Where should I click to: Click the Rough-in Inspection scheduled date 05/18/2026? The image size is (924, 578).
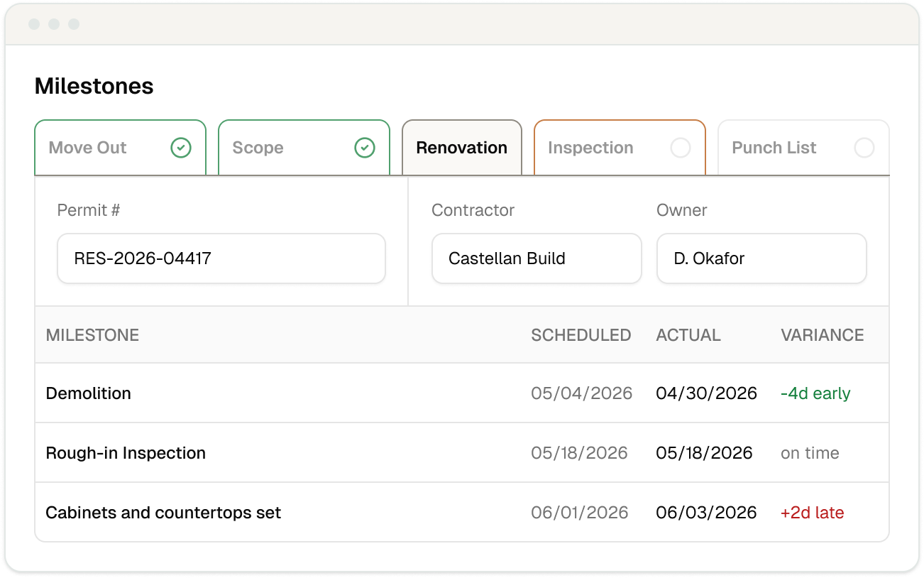click(580, 453)
